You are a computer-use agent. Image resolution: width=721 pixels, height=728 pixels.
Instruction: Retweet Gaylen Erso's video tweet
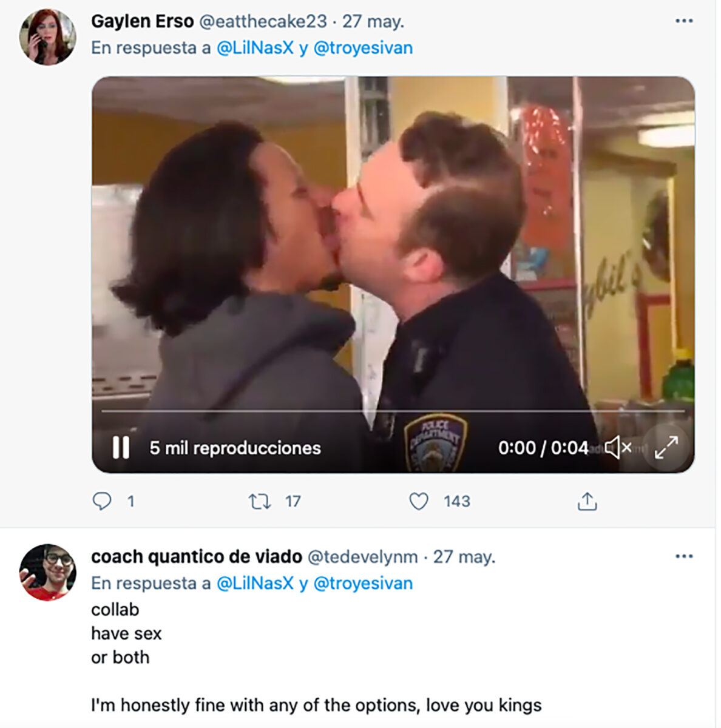coord(260,501)
